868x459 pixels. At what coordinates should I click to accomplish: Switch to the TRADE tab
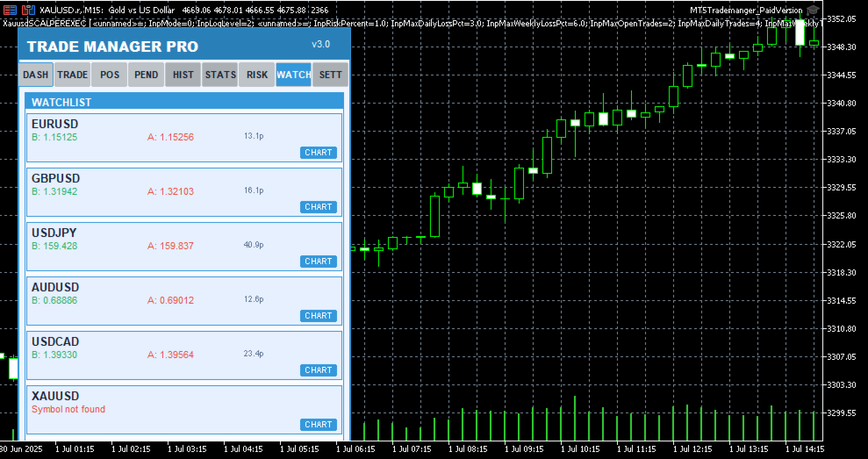(x=73, y=75)
